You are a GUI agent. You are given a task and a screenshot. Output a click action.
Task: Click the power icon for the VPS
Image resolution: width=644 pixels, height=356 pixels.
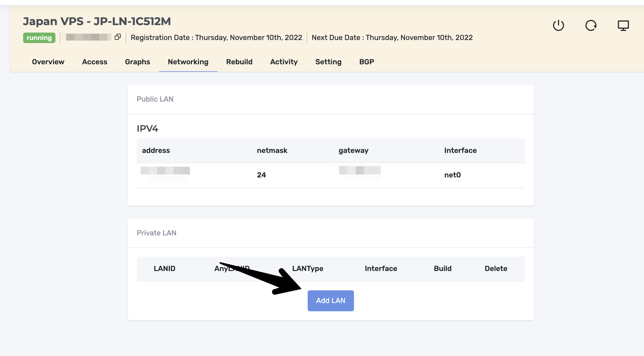(559, 25)
